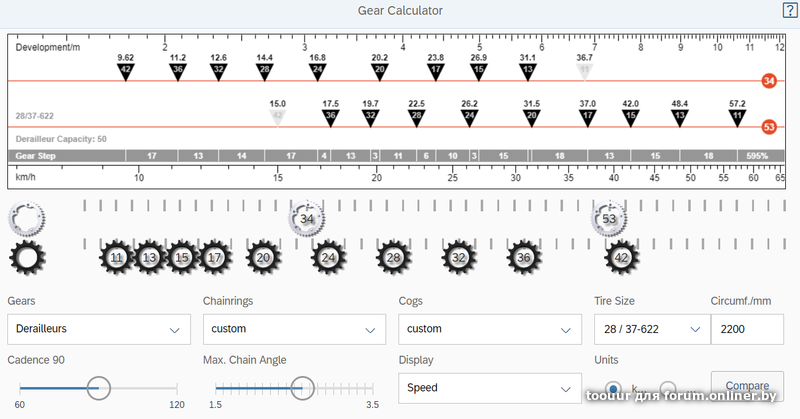Click the Circumf./mm input field

746,328
